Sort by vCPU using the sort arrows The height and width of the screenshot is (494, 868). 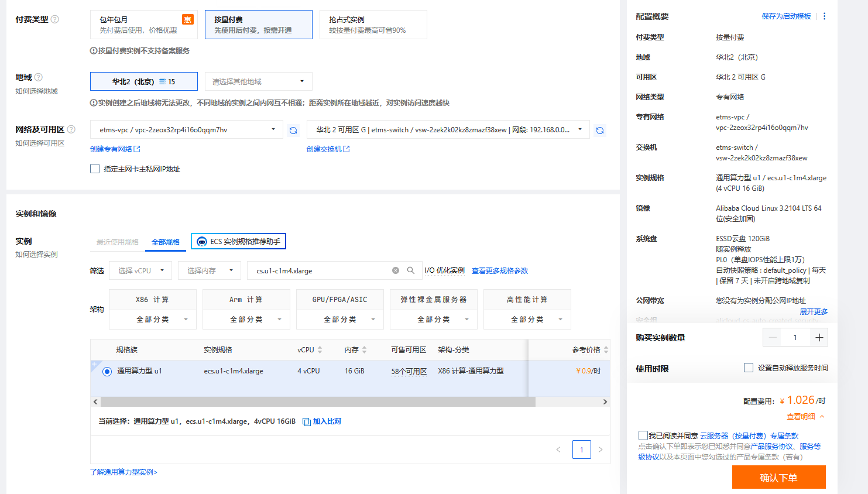pyautogui.click(x=320, y=350)
